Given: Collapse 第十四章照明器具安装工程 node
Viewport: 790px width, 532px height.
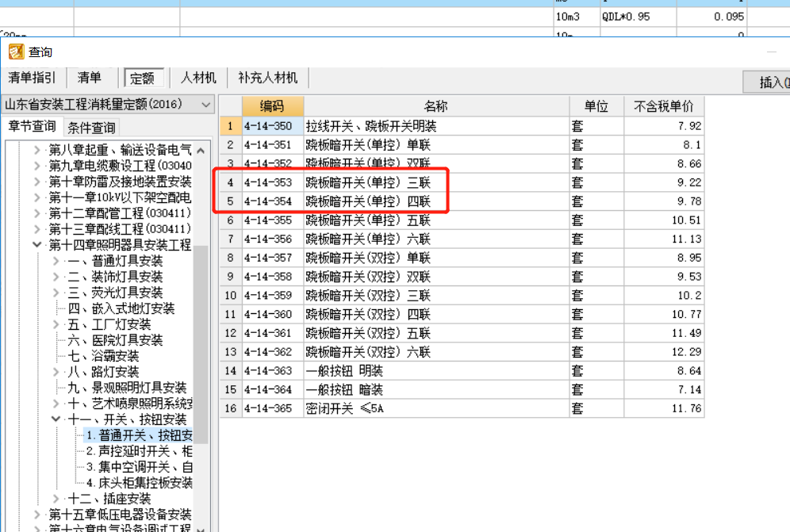Looking at the screenshot, I should [x=36, y=245].
